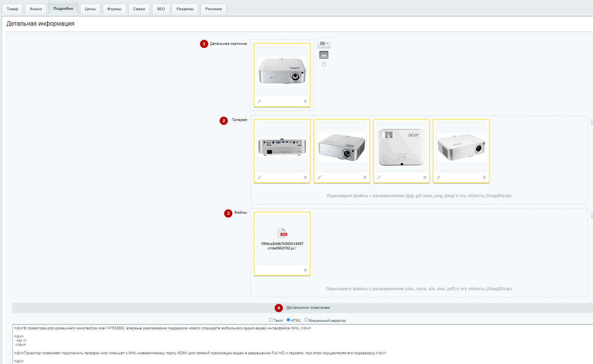Screen dimensions: 593x364
Task: Select the image mode icon beside detail picture
Action: point(324,55)
